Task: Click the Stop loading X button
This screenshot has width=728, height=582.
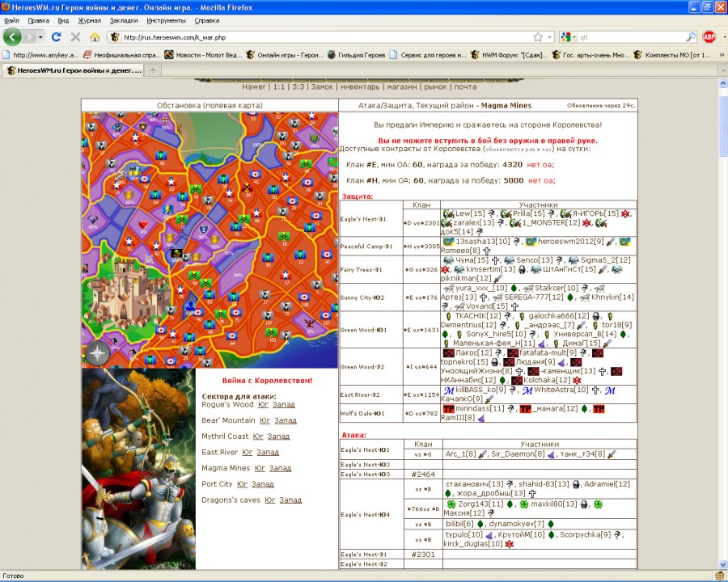Action: [x=75, y=36]
